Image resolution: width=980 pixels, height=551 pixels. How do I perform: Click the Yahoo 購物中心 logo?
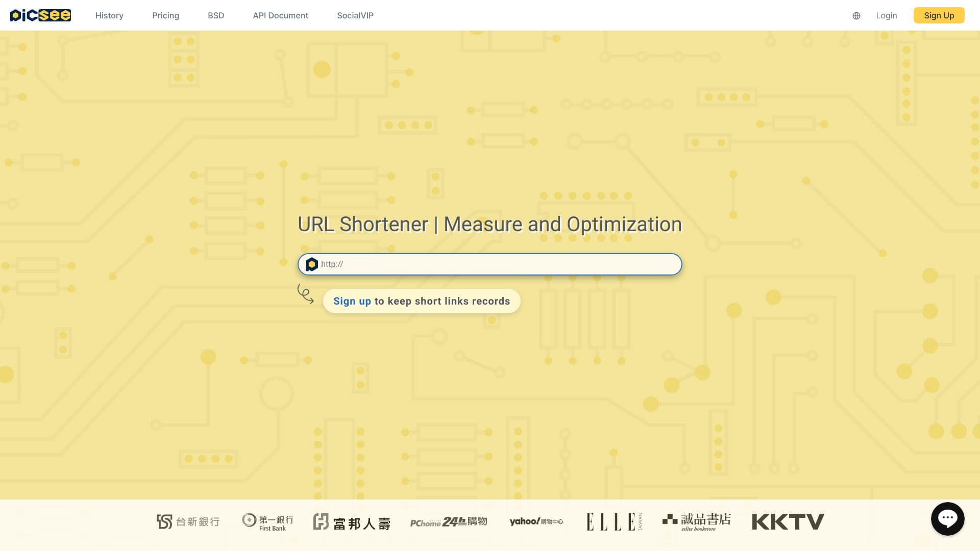click(536, 521)
